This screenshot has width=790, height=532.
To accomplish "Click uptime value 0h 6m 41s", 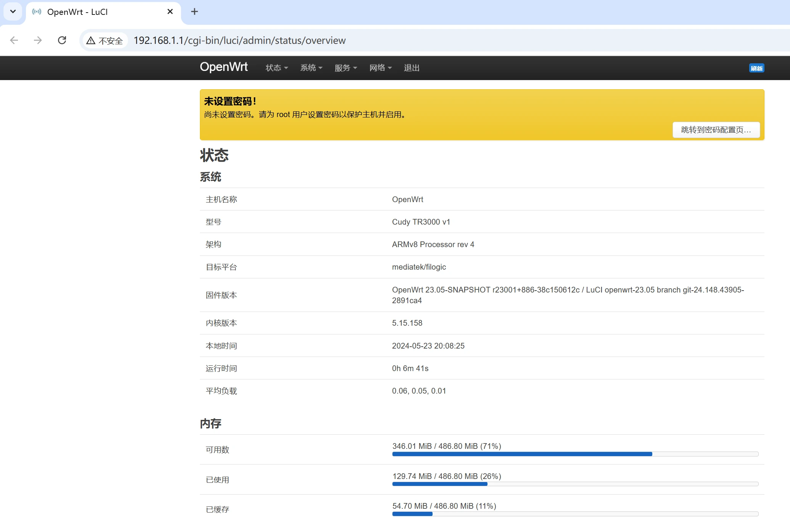I will point(410,368).
